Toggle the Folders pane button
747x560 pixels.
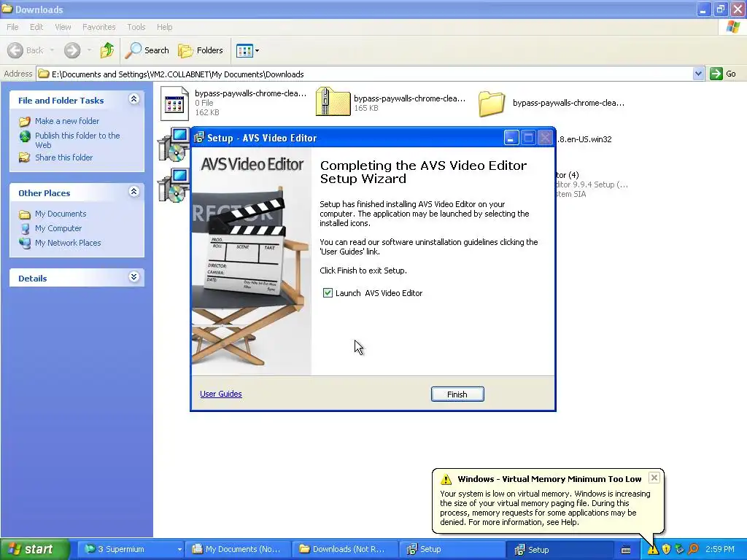tap(200, 50)
